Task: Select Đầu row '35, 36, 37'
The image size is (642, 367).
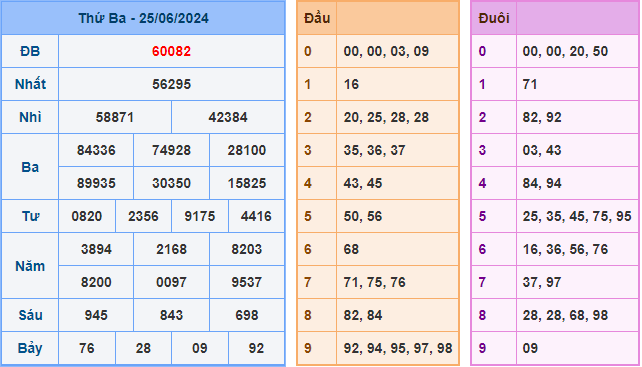Action: pos(375,150)
